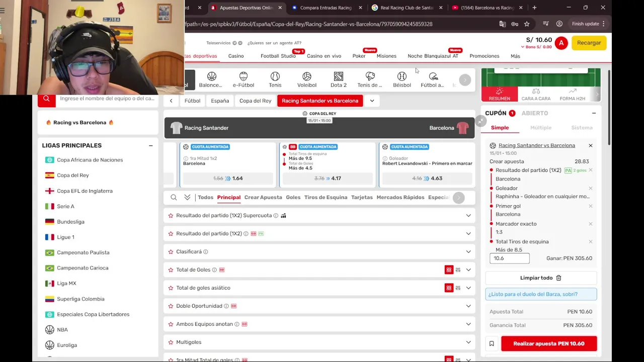This screenshot has width=644, height=362.
Task: Select Barcelona 1ra Mitad 1x2 odds 1.64
Action: coord(227,178)
